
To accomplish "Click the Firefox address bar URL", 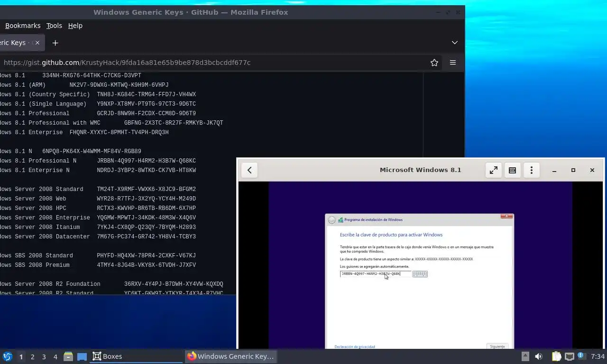I will 127,63.
